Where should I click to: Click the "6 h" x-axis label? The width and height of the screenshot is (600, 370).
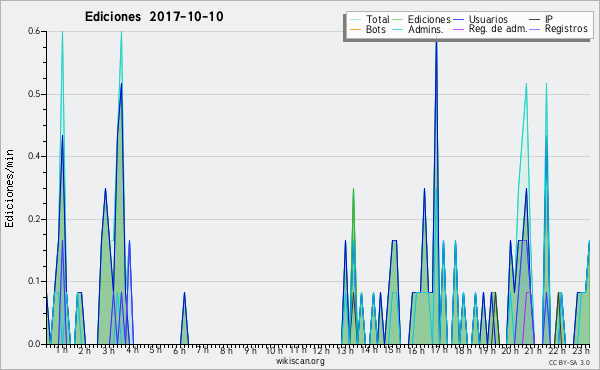pyautogui.click(x=179, y=350)
